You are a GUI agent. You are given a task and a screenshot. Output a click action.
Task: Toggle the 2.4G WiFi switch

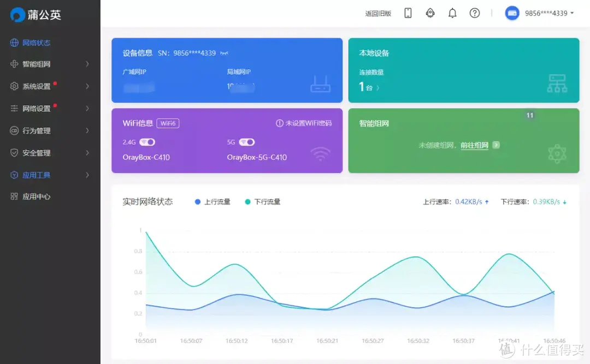pos(146,141)
